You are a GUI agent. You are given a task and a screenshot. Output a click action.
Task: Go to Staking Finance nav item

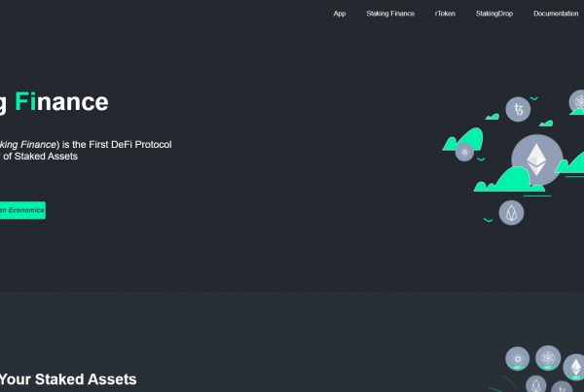390,14
